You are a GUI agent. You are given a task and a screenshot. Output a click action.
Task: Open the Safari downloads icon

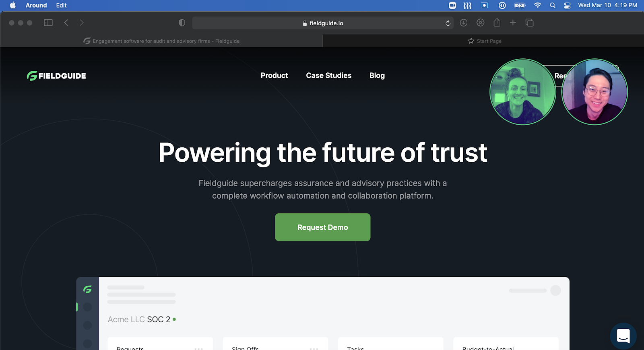coord(464,23)
